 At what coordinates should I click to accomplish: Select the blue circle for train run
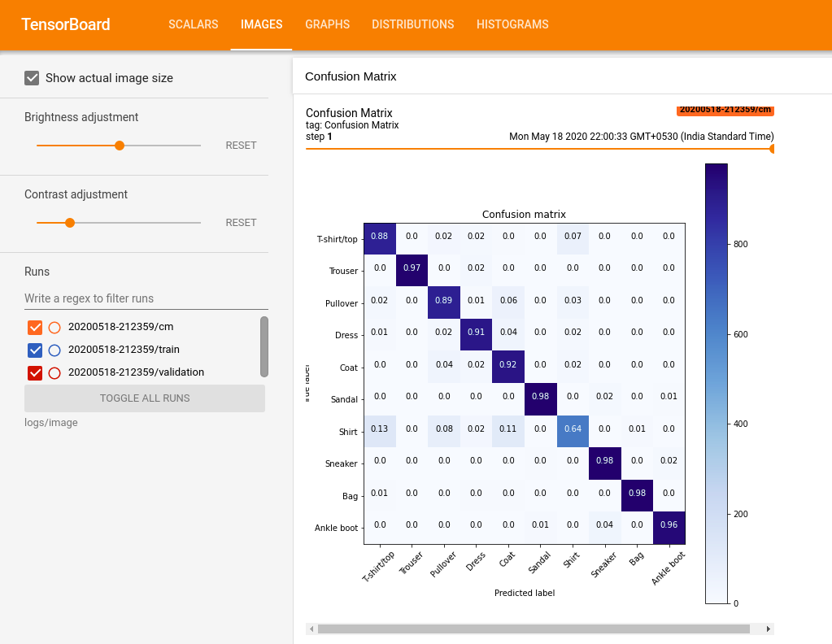pyautogui.click(x=54, y=350)
